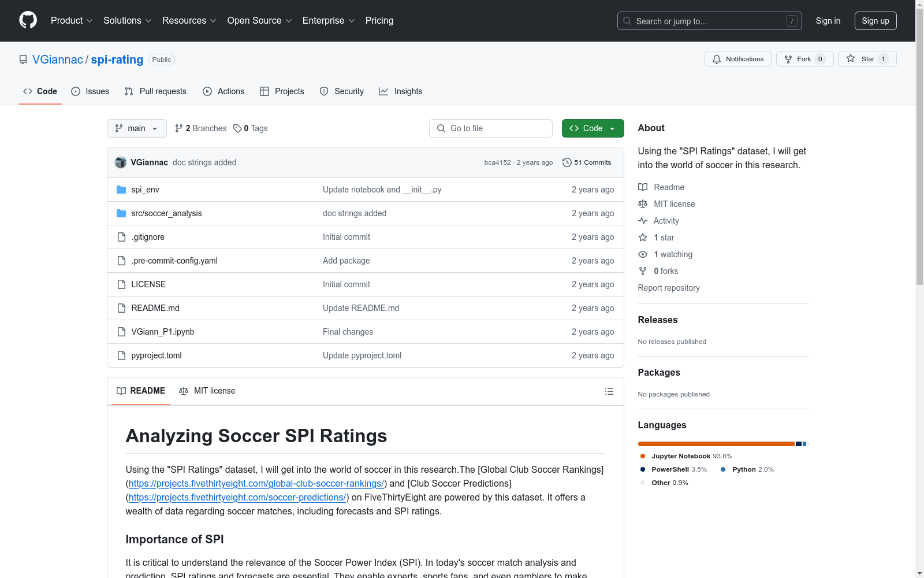Screen dimensions: 924x578
Task: Click the Sign in link
Action: [828, 21]
